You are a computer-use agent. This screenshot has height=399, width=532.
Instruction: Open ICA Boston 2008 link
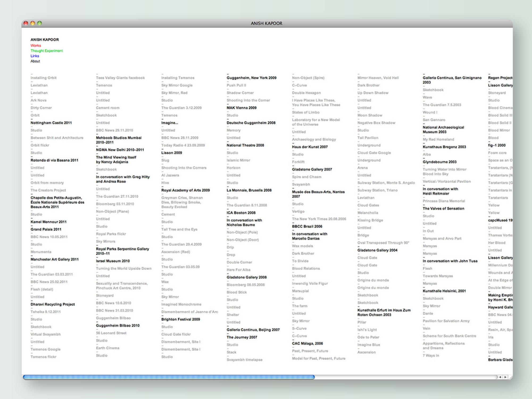241,213
